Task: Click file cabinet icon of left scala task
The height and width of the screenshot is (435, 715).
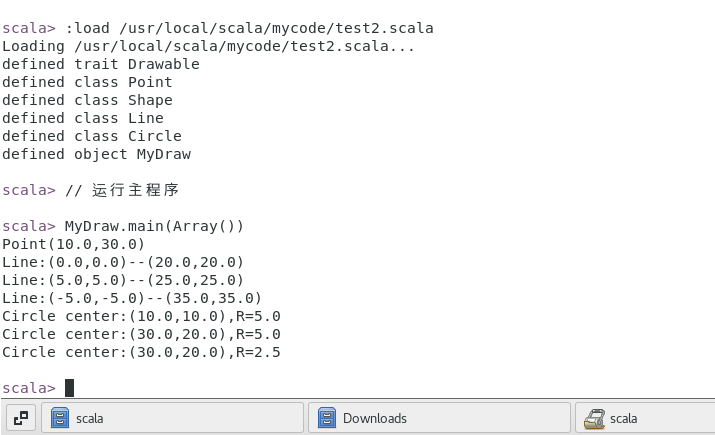Action: click(60, 418)
